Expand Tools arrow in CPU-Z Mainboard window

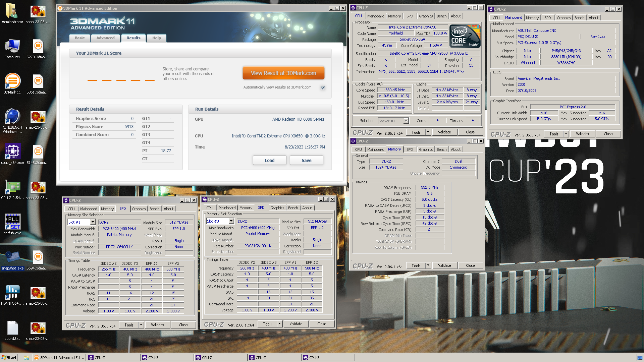pyautogui.click(x=566, y=134)
